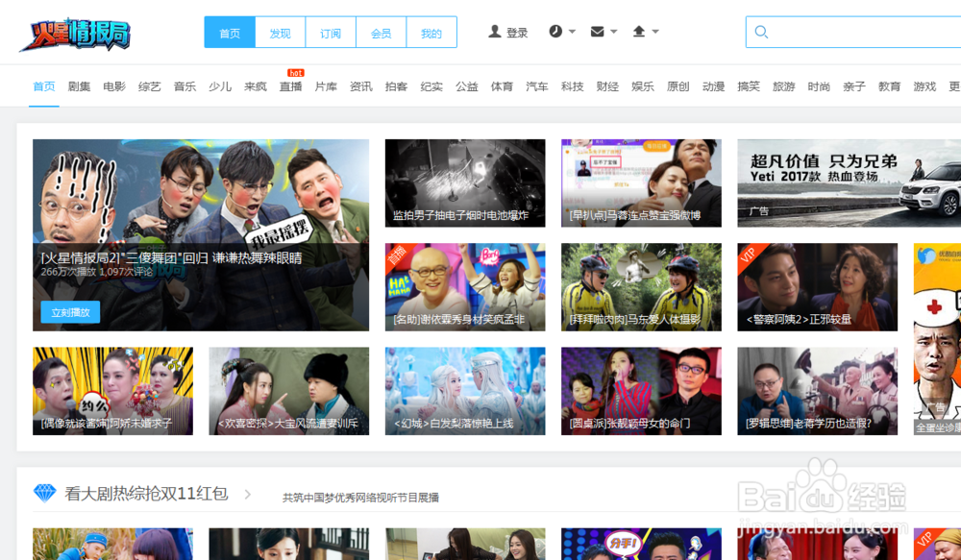Select 首页 in the category bar

[x=44, y=86]
